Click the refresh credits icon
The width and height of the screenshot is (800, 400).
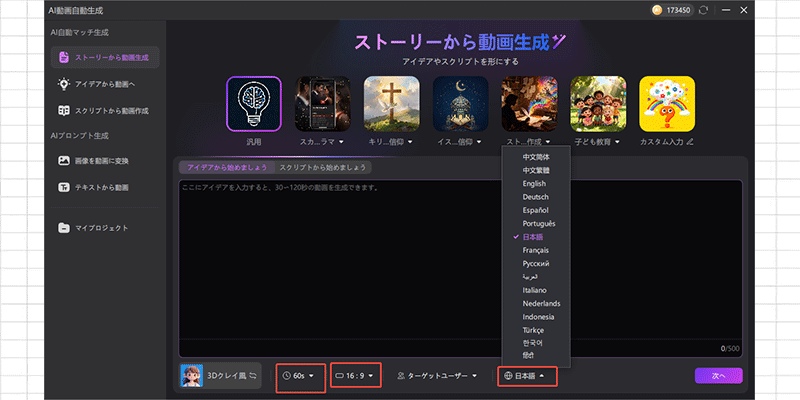703,10
